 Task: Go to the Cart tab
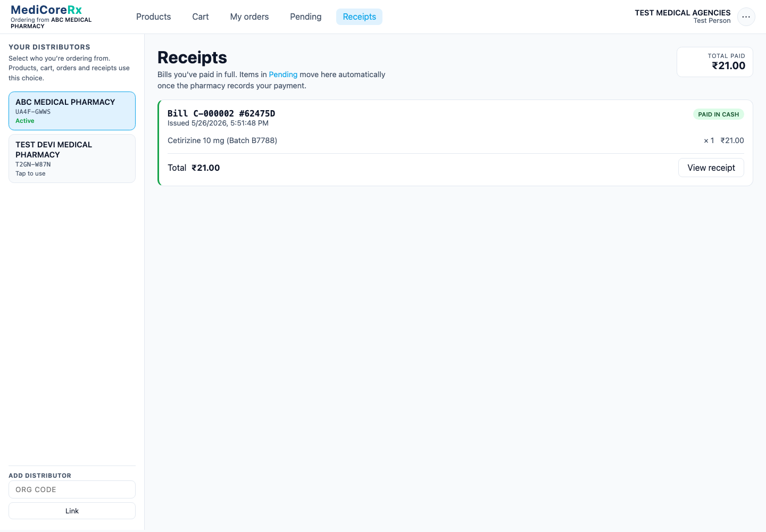[201, 17]
